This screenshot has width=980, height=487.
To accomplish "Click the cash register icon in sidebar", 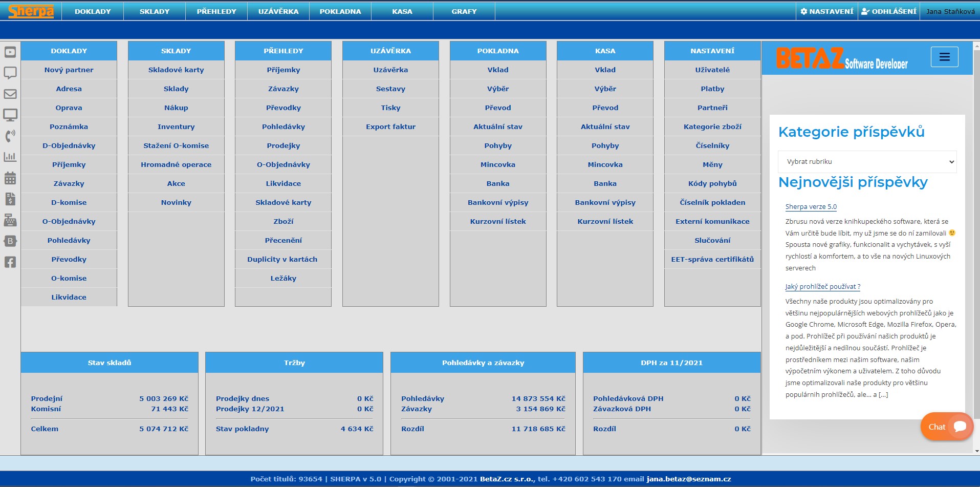I will pos(10,220).
